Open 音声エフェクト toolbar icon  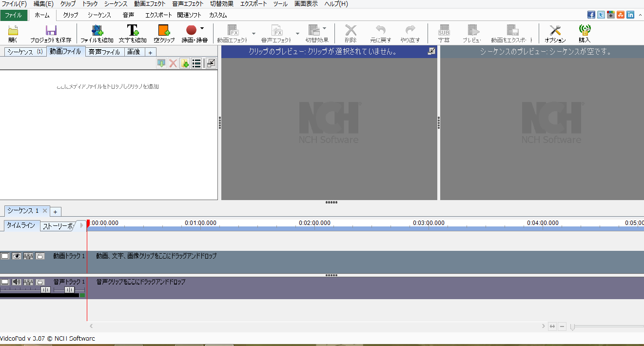(x=276, y=30)
